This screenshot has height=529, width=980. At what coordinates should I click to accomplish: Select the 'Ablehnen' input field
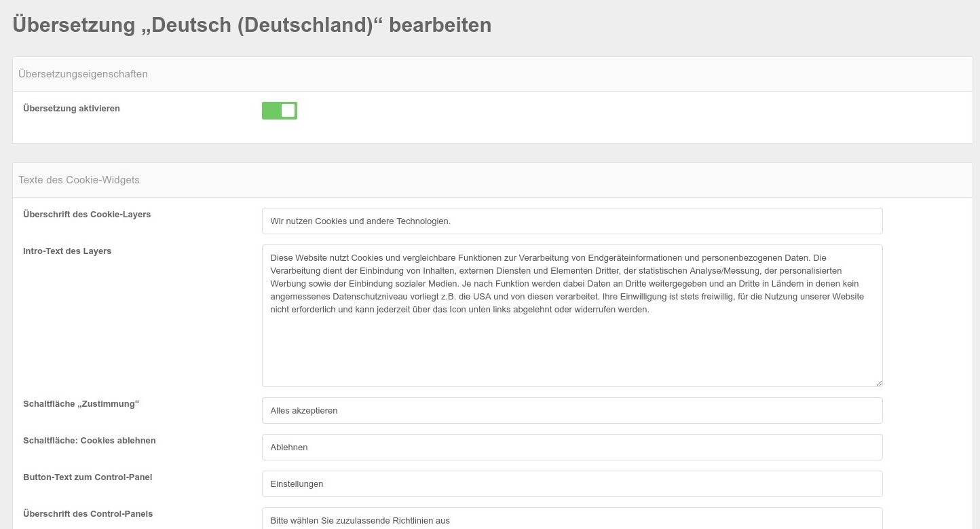point(571,447)
